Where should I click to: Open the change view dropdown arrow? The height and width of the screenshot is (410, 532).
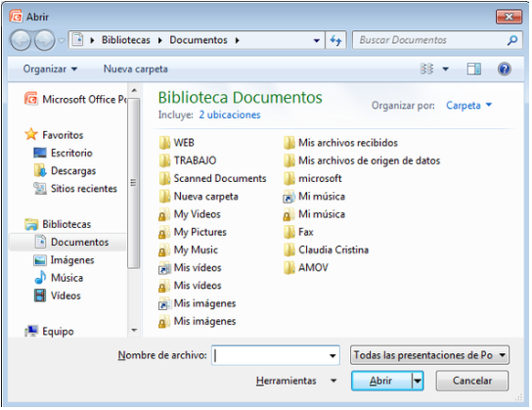pyautogui.click(x=446, y=69)
